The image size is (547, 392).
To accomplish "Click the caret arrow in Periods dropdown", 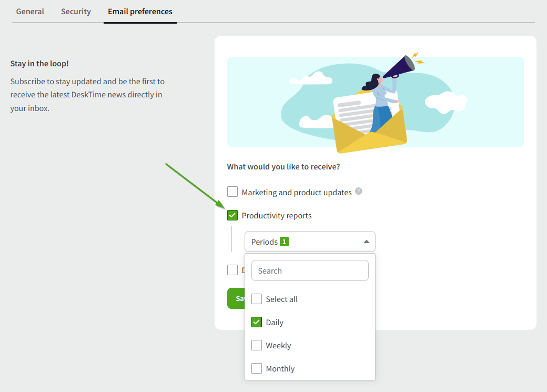I will (x=367, y=242).
